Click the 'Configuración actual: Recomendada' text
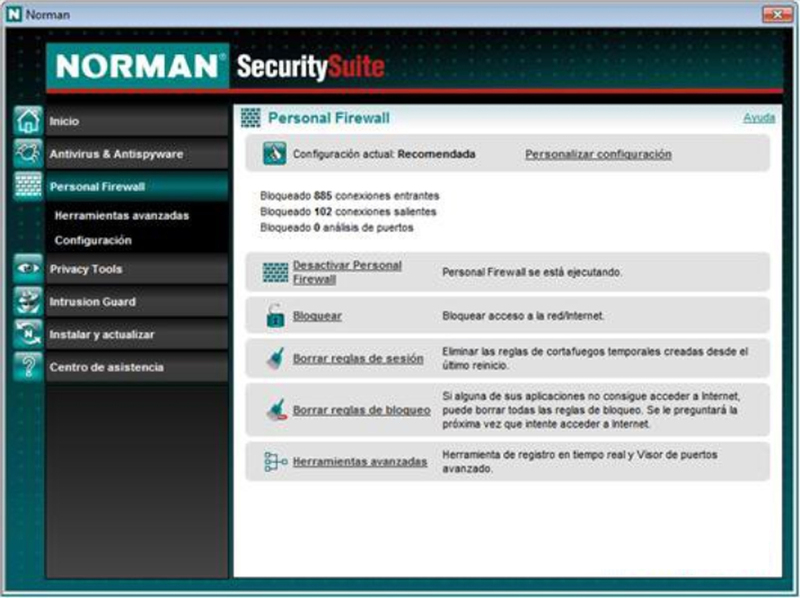Viewport: 800px width, 598px height. point(384,154)
